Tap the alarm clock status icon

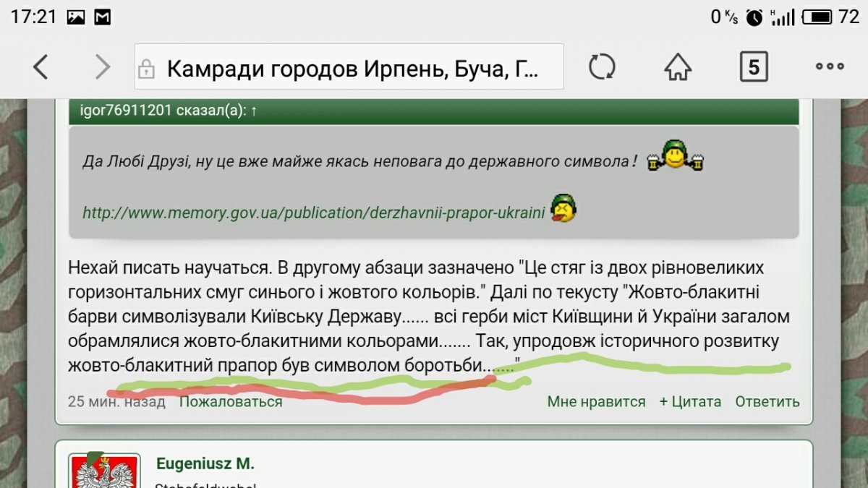coord(755,17)
